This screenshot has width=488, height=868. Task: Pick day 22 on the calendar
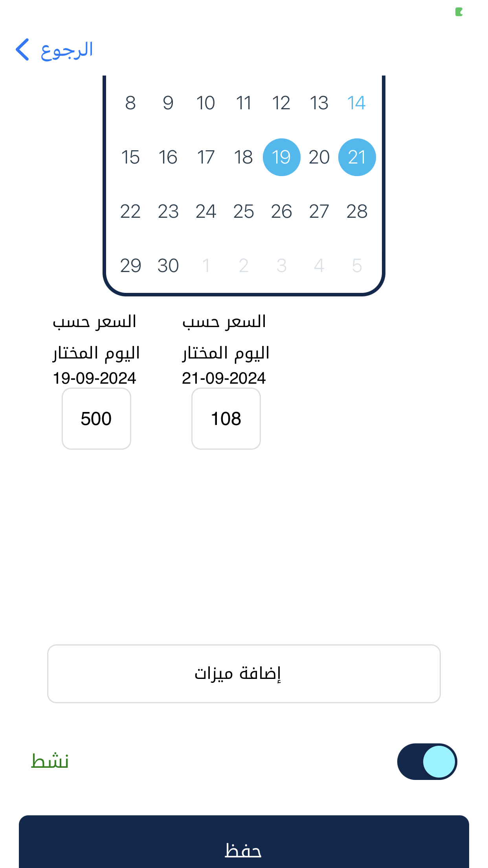pos(130,211)
